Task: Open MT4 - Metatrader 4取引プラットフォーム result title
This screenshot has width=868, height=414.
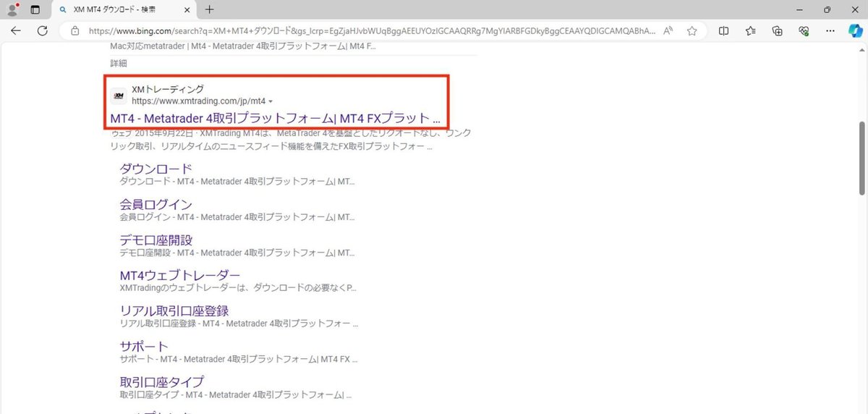Action: [276, 118]
